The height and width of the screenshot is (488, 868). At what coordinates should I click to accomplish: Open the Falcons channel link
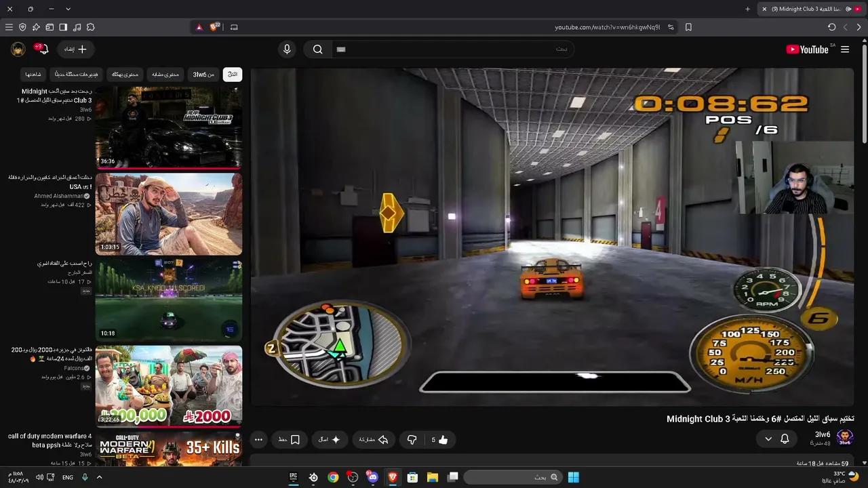[x=74, y=368]
